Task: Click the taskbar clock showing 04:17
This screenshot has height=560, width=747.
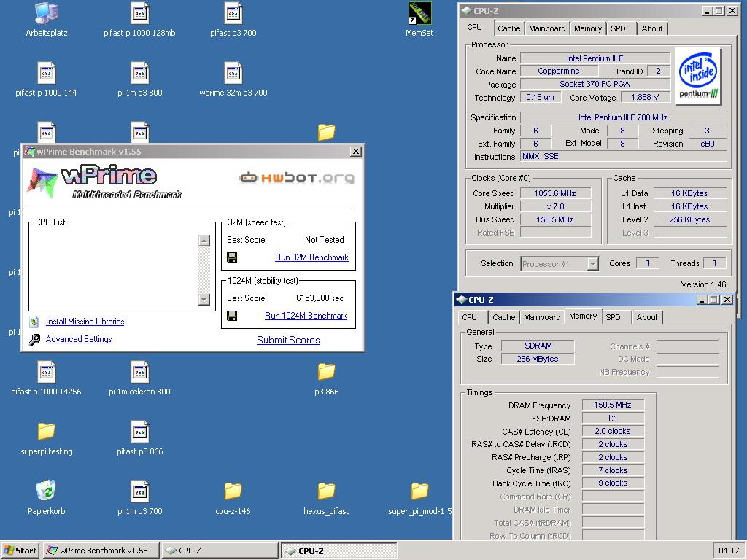Action: point(729,551)
